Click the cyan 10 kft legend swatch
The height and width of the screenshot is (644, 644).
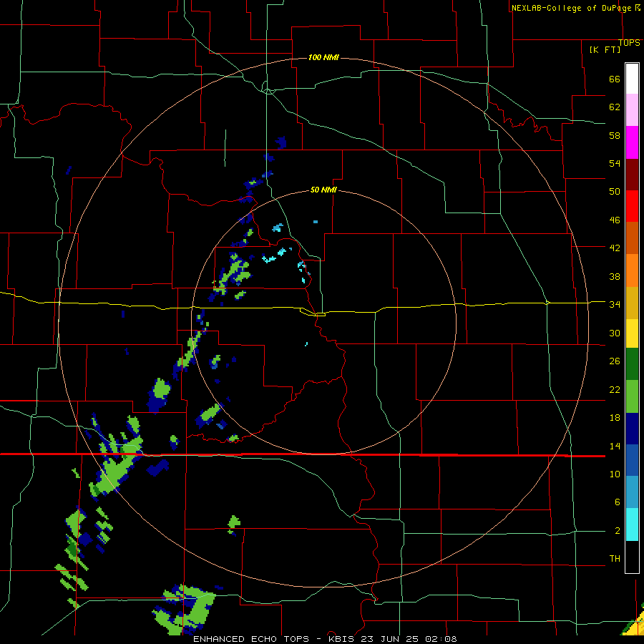pos(632,525)
